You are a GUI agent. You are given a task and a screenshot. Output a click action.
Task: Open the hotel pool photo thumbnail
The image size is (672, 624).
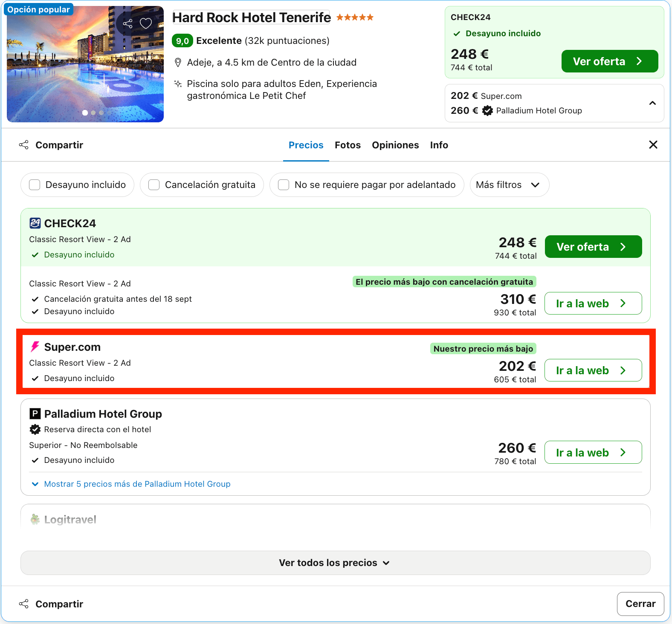pos(85,64)
